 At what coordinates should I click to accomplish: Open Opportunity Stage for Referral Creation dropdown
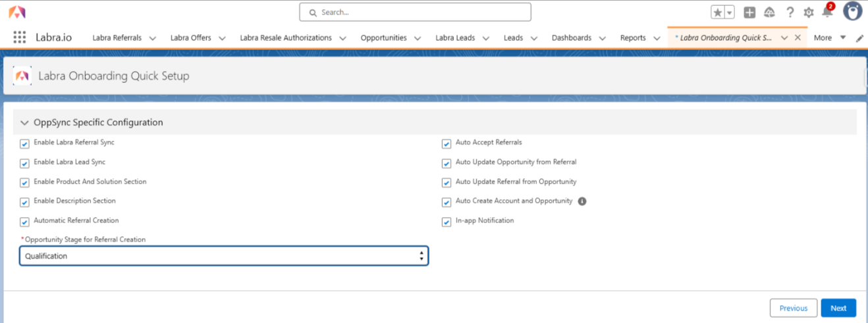point(224,256)
